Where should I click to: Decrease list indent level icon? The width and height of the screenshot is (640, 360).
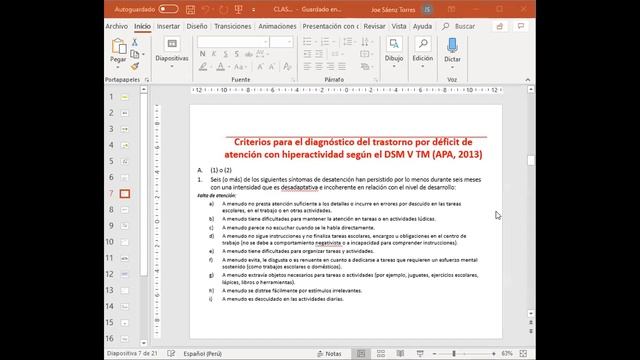(x=308, y=54)
